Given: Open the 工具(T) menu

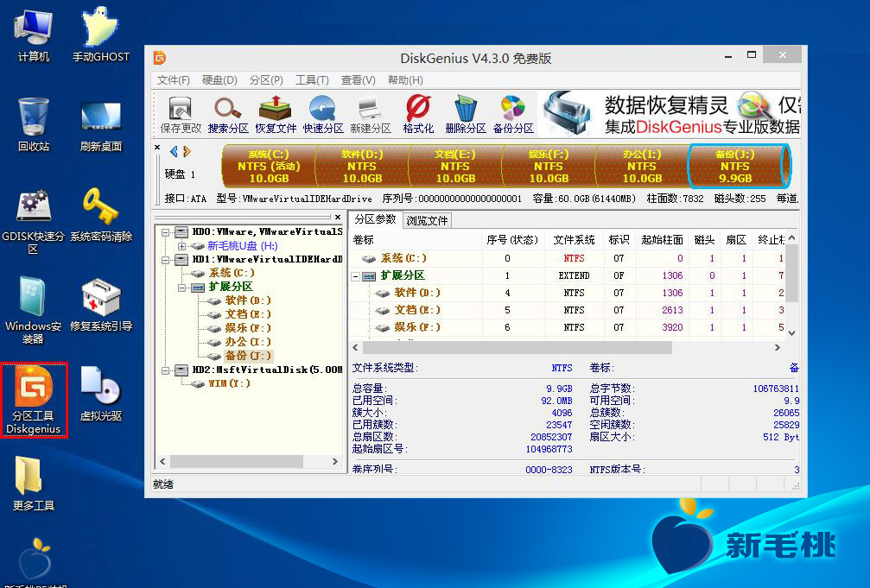Looking at the screenshot, I should 312,80.
